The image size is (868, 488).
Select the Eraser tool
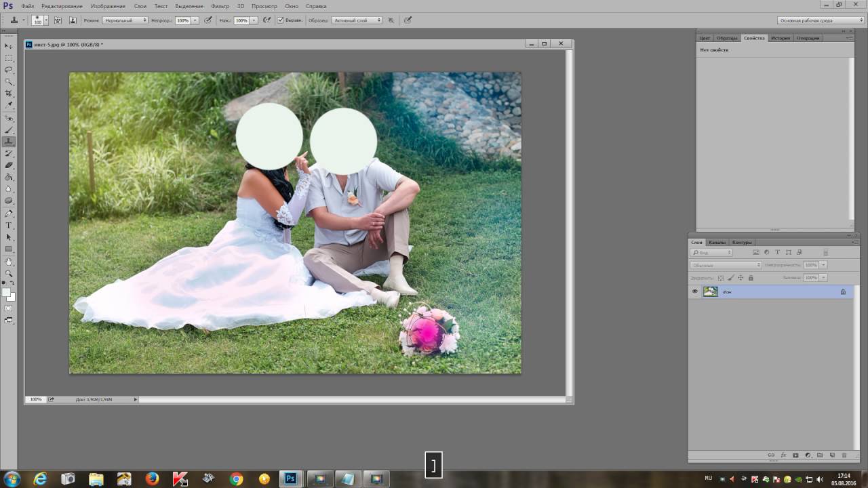point(9,165)
